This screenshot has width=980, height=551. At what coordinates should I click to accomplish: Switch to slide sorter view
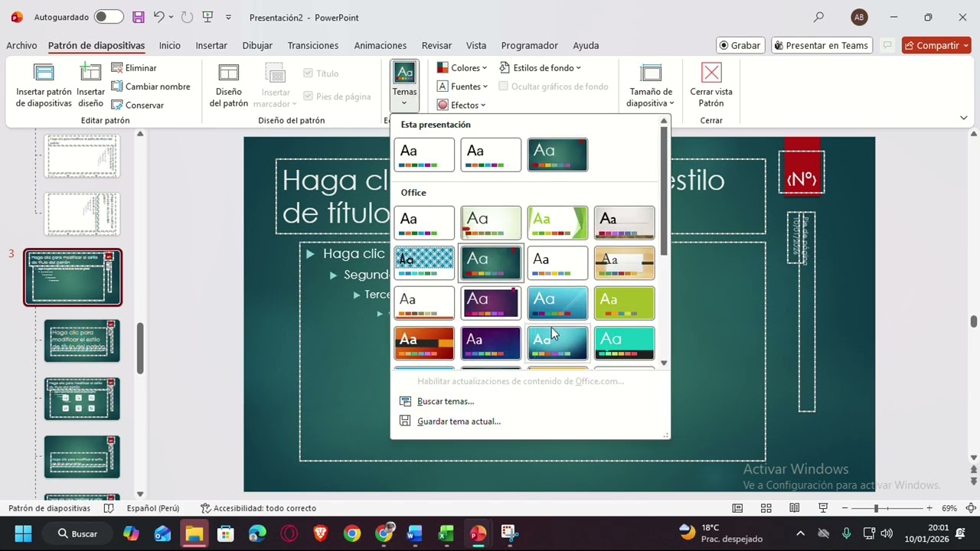click(766, 508)
